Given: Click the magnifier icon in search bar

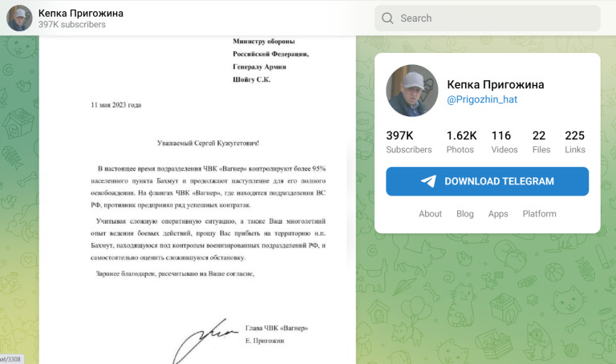Looking at the screenshot, I should click(387, 18).
